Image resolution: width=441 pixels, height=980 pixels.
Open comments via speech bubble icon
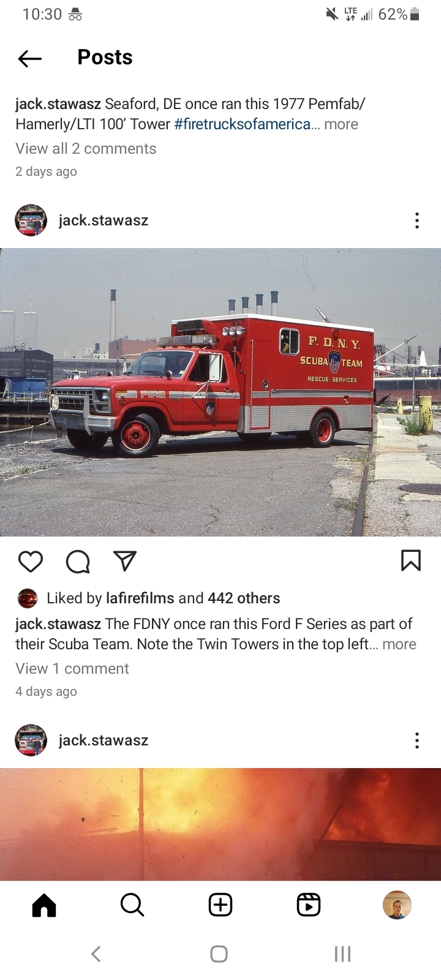click(78, 561)
